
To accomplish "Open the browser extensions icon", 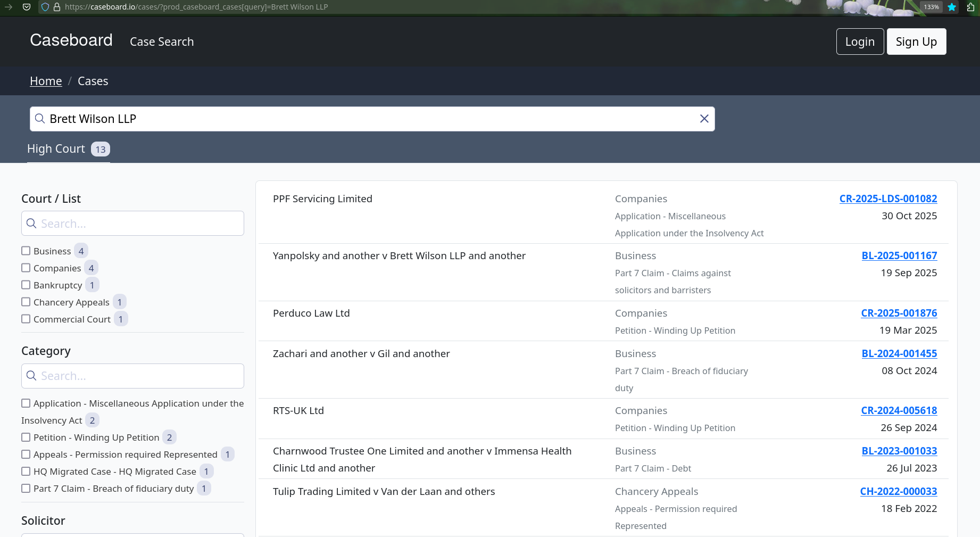I will 970,7.
